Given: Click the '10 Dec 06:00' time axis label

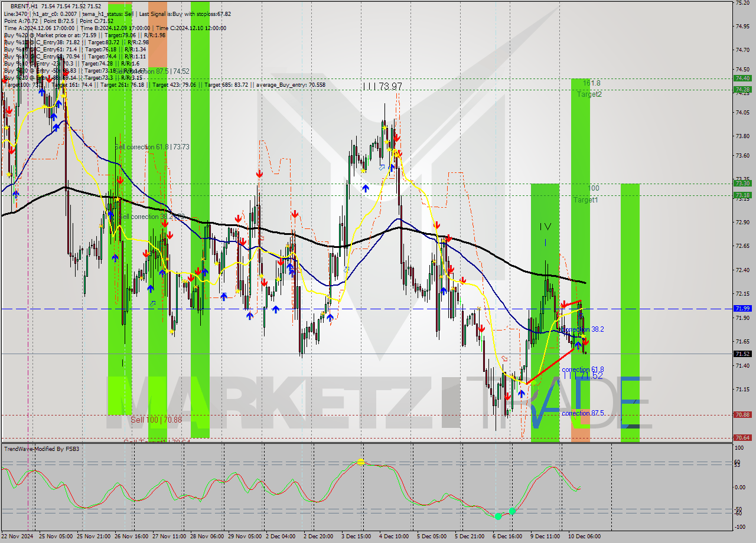Looking at the screenshot, I should pos(584,537).
